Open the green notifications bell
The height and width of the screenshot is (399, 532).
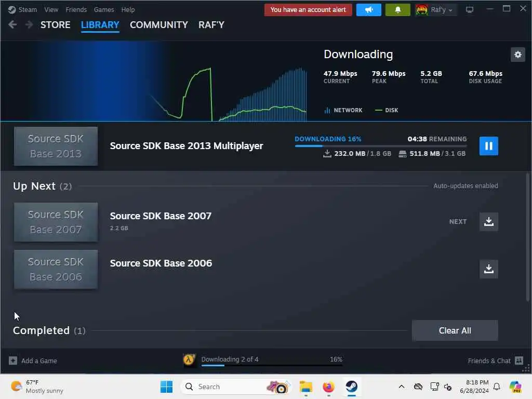click(397, 10)
